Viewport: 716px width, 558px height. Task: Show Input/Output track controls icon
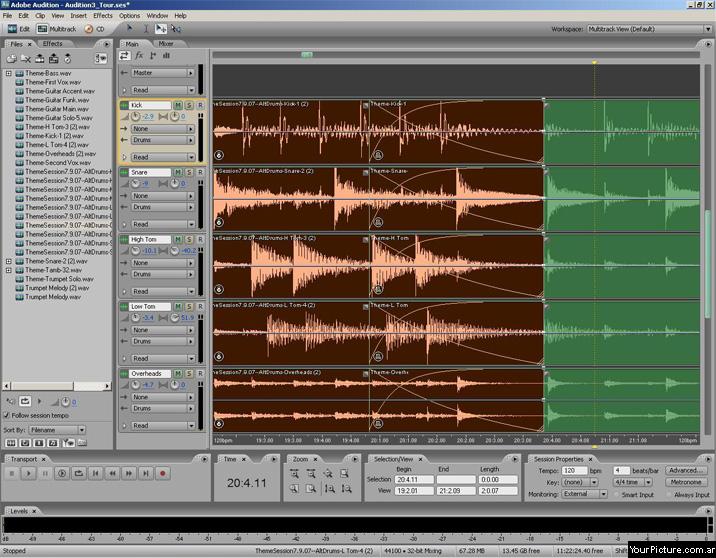point(124,56)
